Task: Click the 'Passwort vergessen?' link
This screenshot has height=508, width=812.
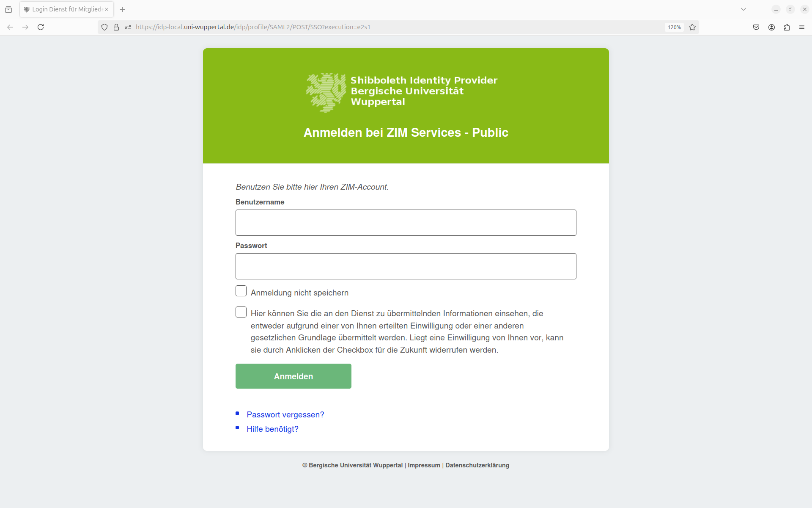Action: [286, 414]
